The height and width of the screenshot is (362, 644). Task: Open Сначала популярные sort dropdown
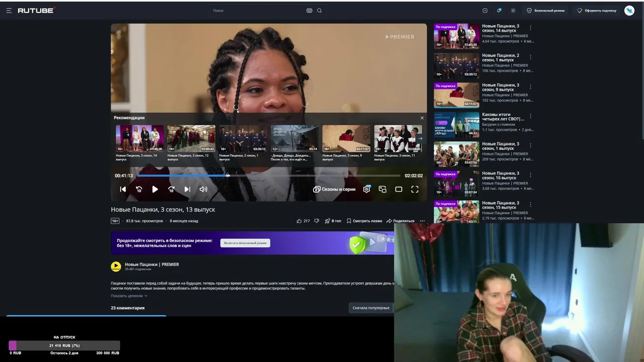point(371,308)
